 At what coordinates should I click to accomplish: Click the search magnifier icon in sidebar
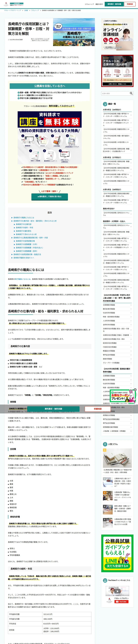pyautogui.click(x=131, y=93)
